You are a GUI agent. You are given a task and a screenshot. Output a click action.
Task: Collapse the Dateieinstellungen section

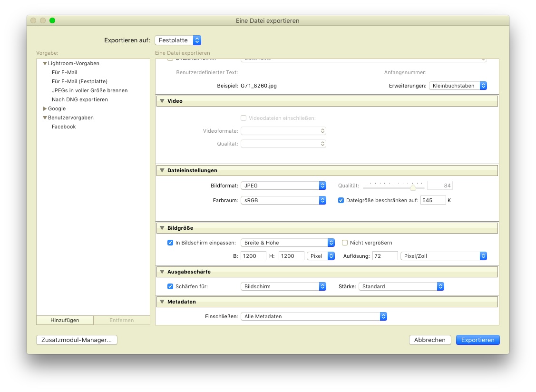click(162, 170)
